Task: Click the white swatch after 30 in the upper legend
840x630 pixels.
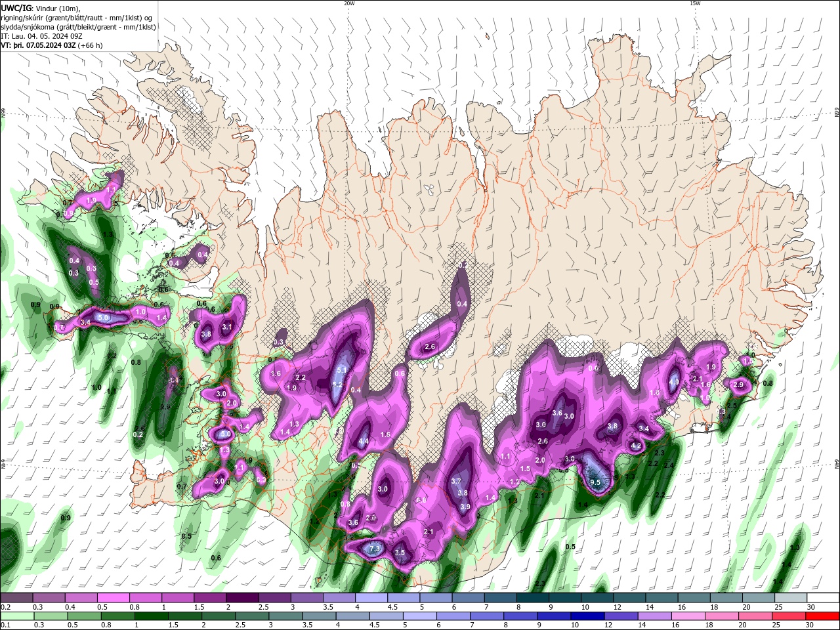Action: coord(823,598)
